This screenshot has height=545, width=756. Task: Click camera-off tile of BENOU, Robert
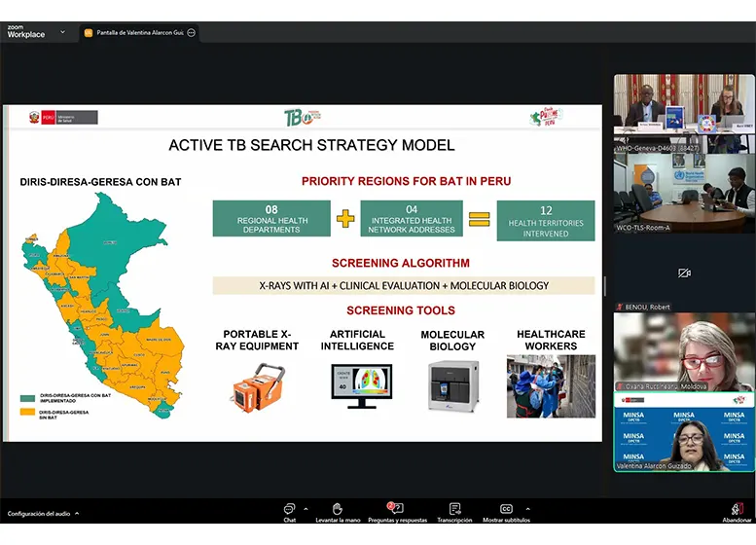(x=684, y=273)
